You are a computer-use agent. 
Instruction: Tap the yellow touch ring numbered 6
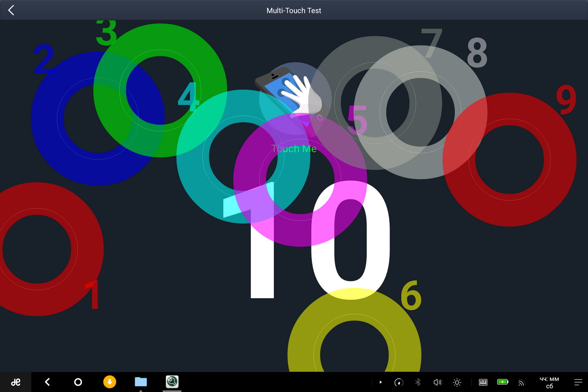[x=354, y=330]
